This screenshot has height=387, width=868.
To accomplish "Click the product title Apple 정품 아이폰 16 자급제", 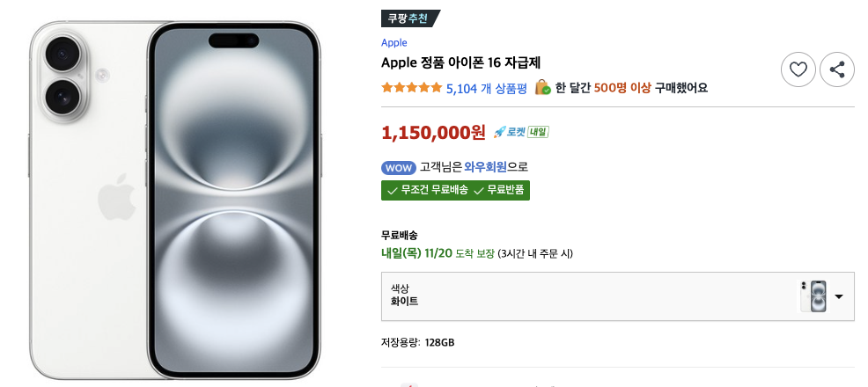I will (x=460, y=62).
